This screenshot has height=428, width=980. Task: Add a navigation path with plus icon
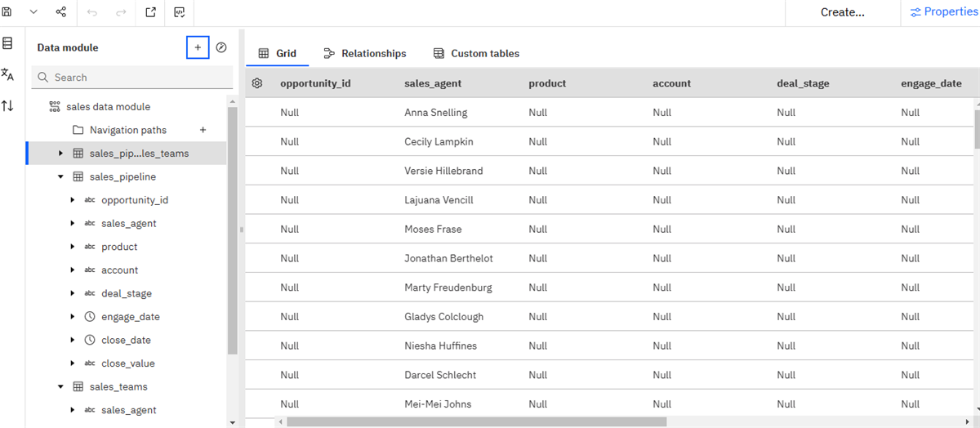203,130
